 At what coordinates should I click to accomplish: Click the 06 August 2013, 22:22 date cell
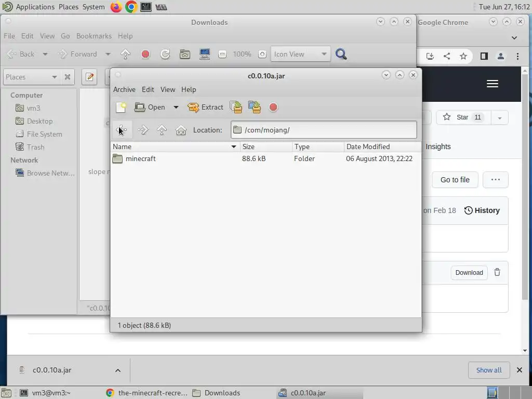point(379,158)
